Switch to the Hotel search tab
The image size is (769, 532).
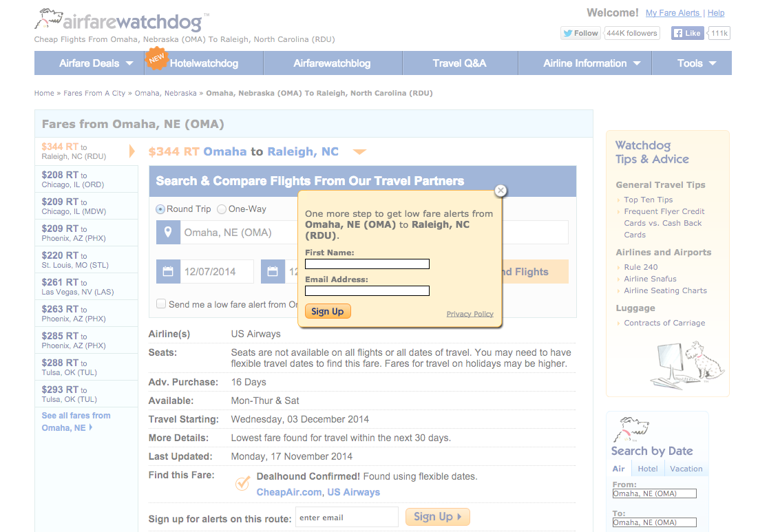click(647, 469)
